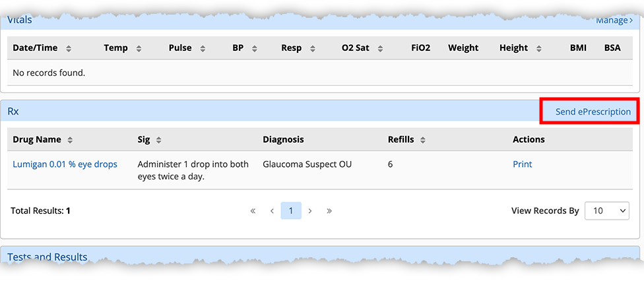The height and width of the screenshot is (281, 644).
Task: Sort prescriptions by Drug Name
Action: coord(70,140)
